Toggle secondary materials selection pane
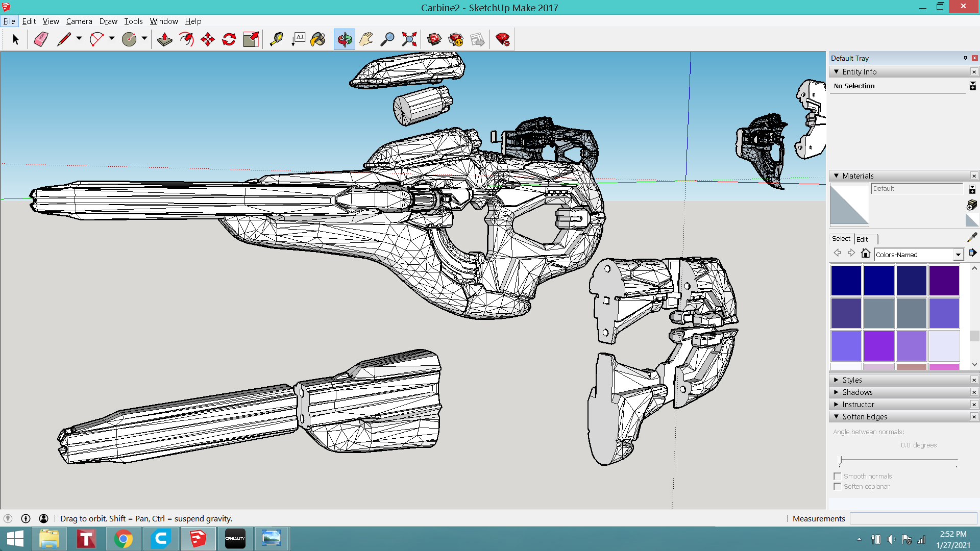This screenshot has height=551, width=980. 972,190
